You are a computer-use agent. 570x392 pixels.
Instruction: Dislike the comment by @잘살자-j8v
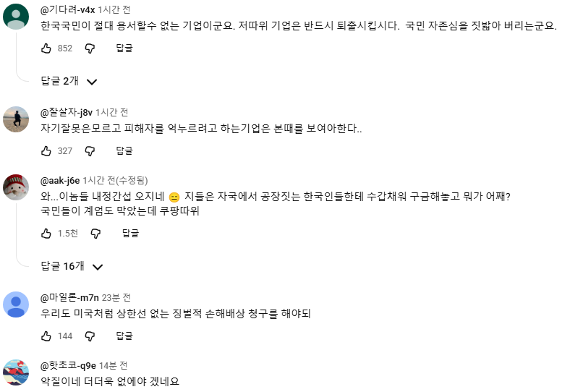90,151
